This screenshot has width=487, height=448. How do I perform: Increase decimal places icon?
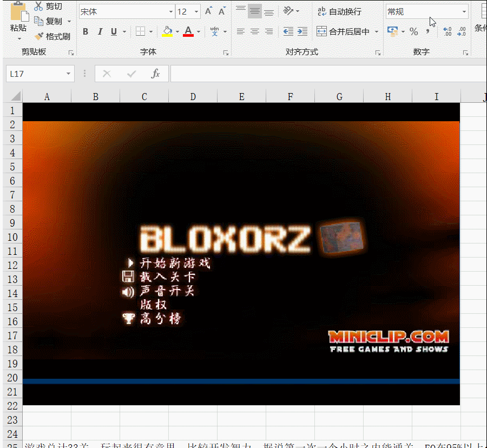pos(447,31)
